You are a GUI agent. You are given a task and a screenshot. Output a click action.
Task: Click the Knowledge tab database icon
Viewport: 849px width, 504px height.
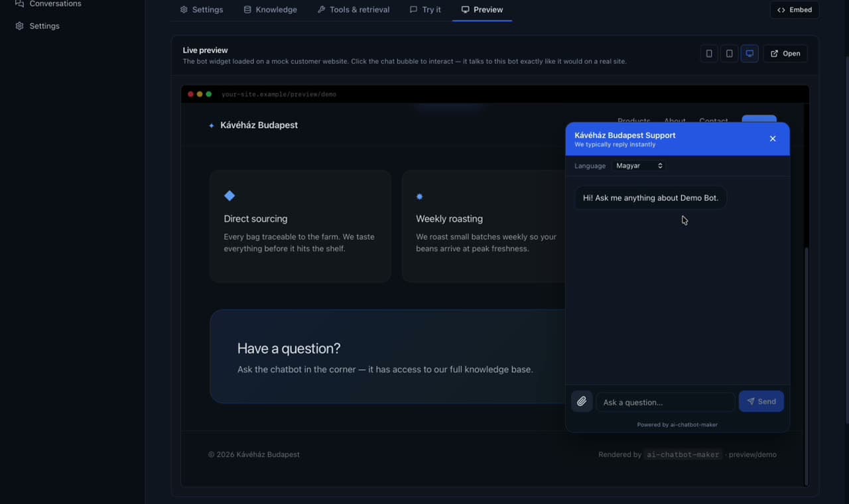pos(247,10)
